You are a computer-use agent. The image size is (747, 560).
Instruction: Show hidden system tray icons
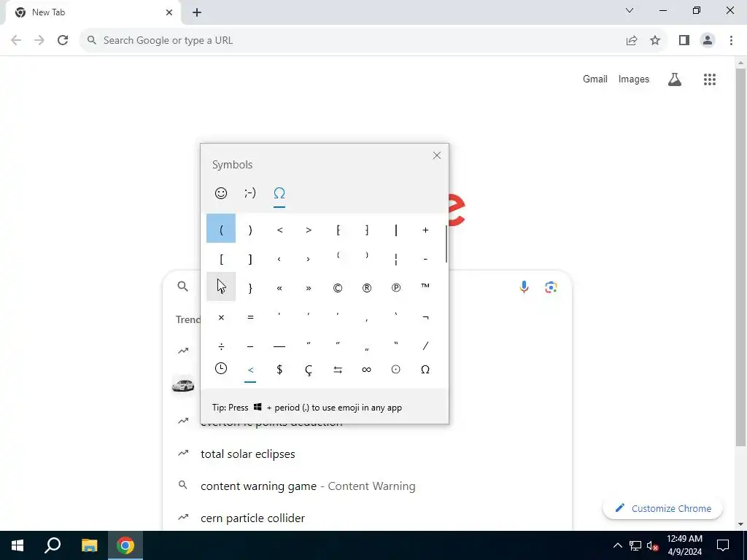(x=617, y=545)
